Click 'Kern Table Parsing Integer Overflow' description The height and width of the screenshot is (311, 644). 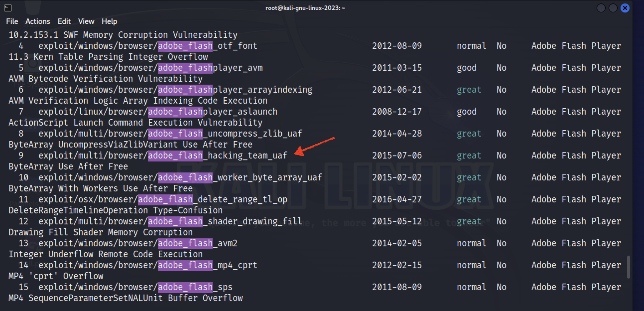pyautogui.click(x=120, y=57)
